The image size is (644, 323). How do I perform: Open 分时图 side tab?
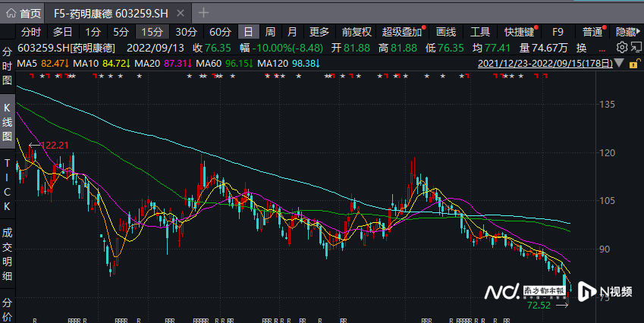[x=7, y=66]
